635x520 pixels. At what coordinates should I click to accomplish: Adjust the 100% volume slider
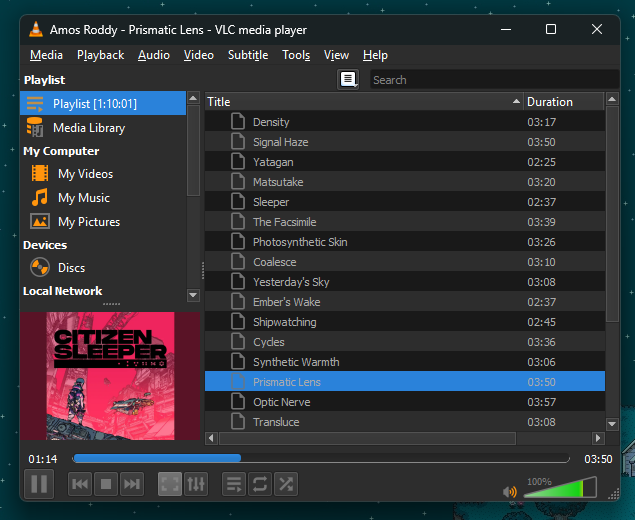560,487
